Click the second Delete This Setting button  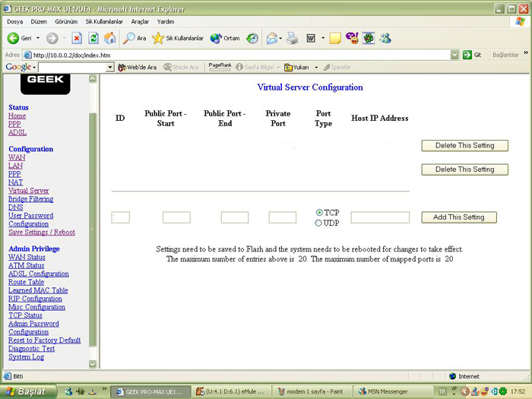click(464, 169)
